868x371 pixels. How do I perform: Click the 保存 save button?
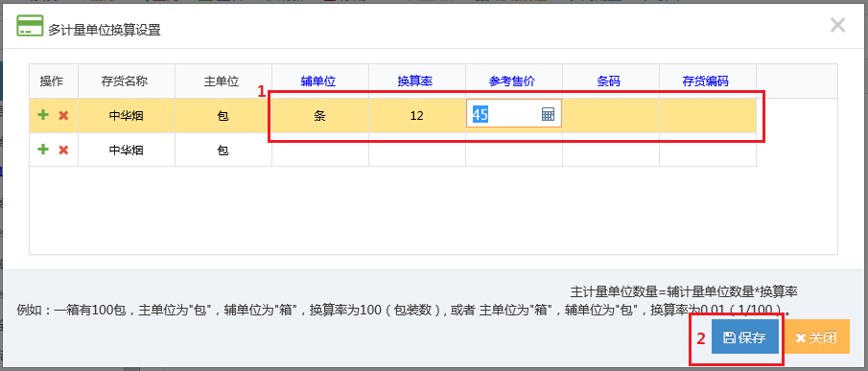click(745, 337)
